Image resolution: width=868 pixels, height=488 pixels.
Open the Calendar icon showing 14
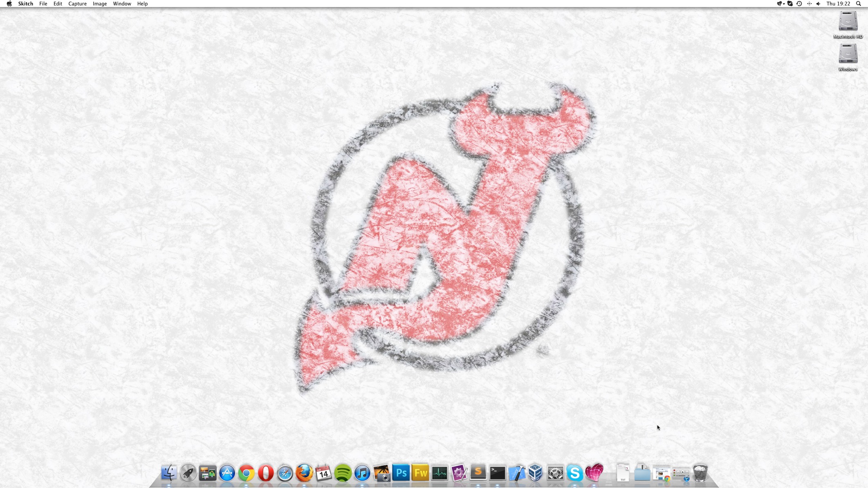(x=323, y=473)
